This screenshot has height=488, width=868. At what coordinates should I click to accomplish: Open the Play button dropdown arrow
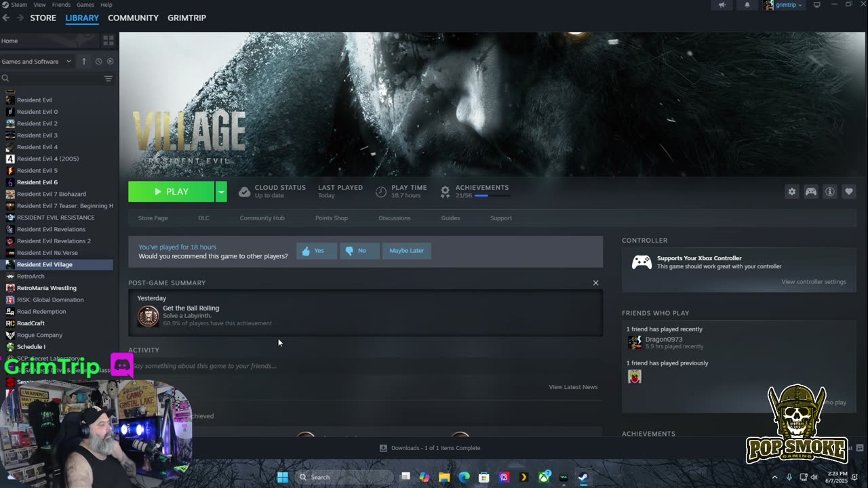221,192
